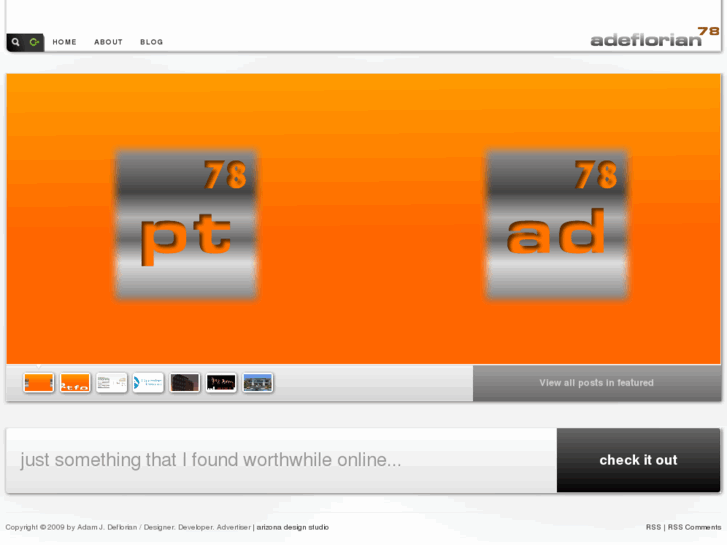
Task: Click 'Copyright © 2009 by Adam J. Deflorian' text
Action: pos(71,527)
